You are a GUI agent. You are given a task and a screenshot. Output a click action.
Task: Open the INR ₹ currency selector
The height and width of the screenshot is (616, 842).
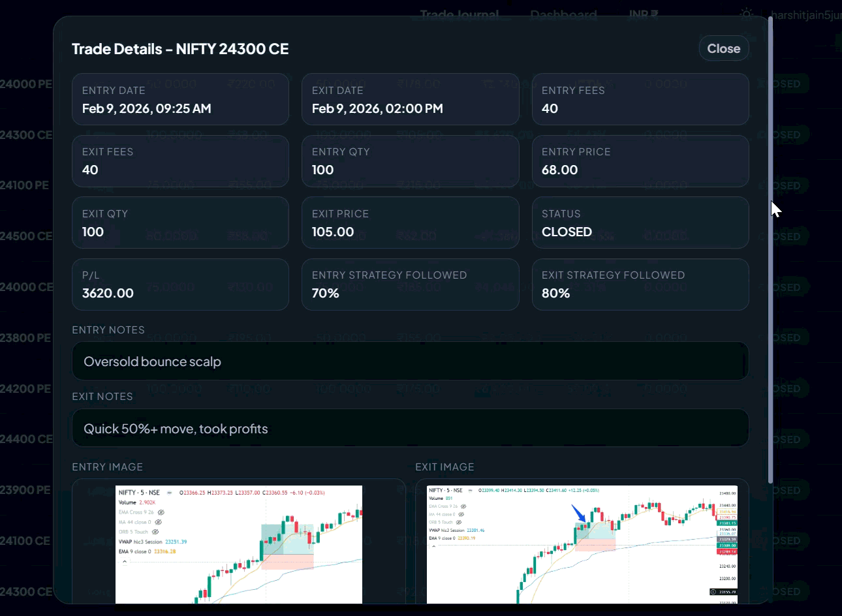click(643, 14)
